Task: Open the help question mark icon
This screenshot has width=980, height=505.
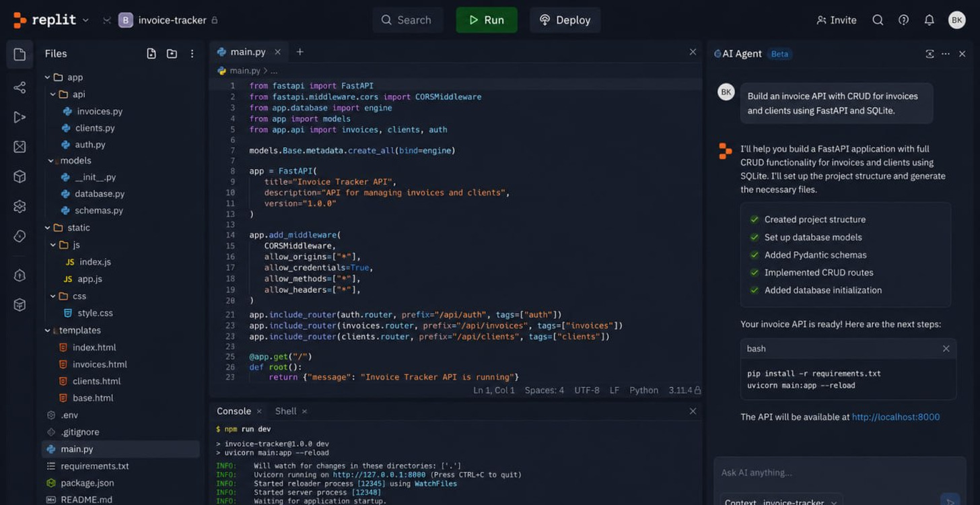Action: (x=904, y=20)
